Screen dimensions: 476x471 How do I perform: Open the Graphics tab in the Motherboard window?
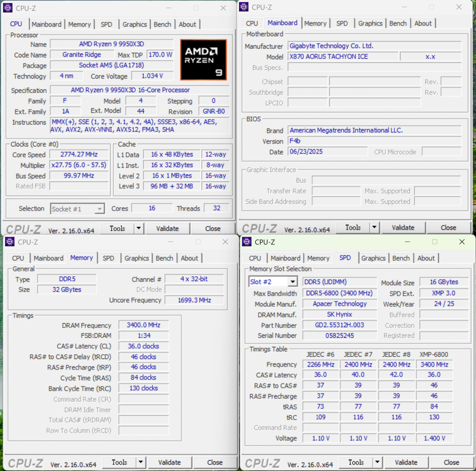tap(370, 23)
